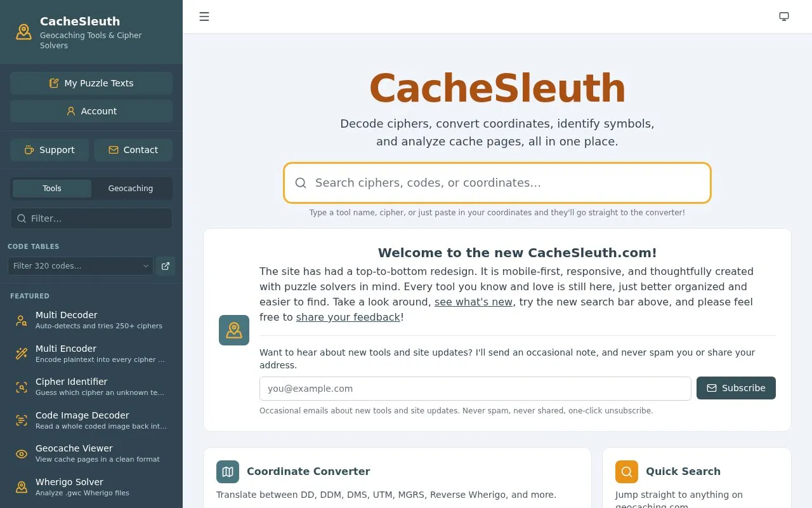The height and width of the screenshot is (508, 812).
Task: Open the Multi Decoder tool entry
Action: click(91, 320)
